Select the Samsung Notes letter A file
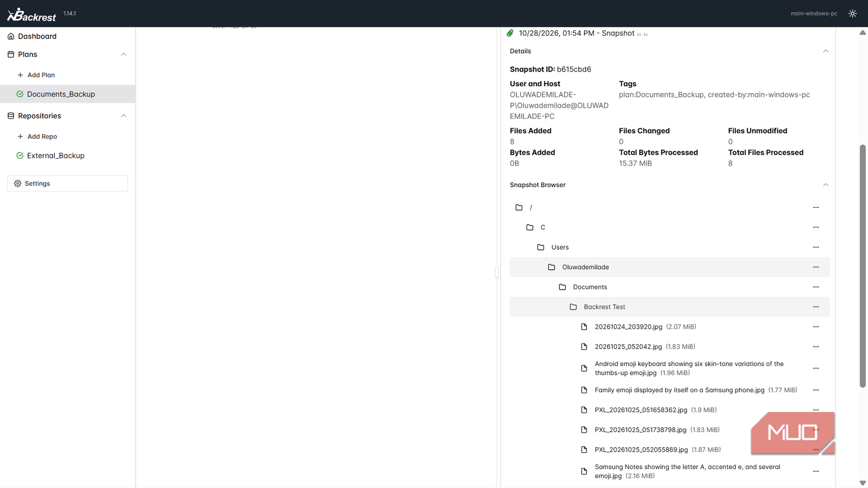 [687, 471]
